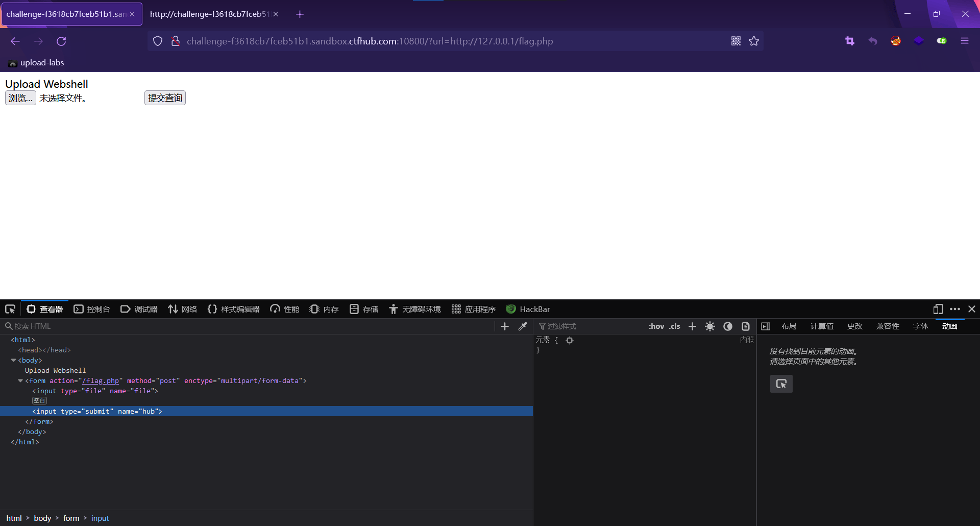Toggle the :hov pseudo-class panel
Image resolution: width=980 pixels, height=526 pixels.
pyautogui.click(x=656, y=326)
